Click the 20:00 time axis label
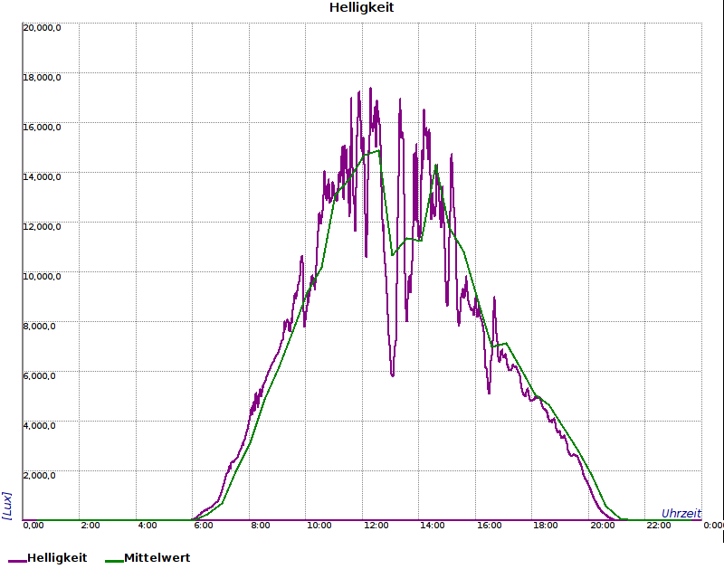This screenshot has width=724, height=588. point(602,526)
